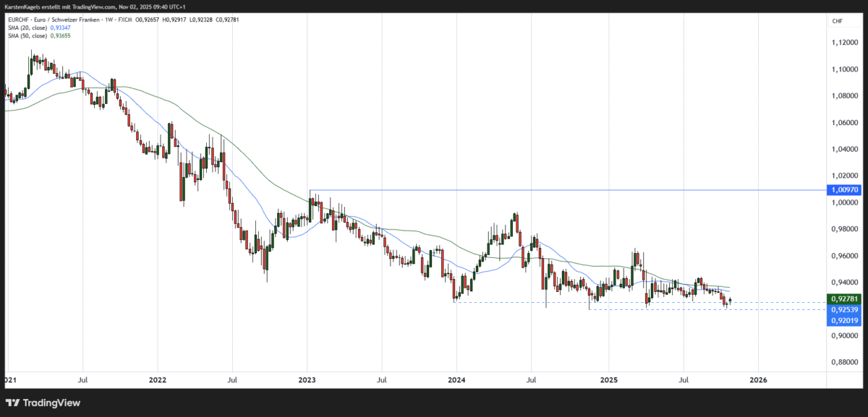Select the latest candlestick on the chart
868x417 pixels.
(x=729, y=299)
